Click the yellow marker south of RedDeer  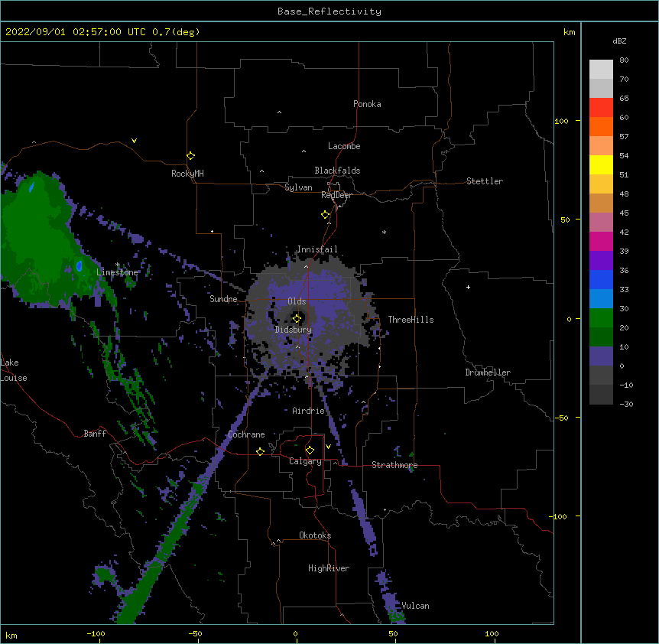pos(326,215)
